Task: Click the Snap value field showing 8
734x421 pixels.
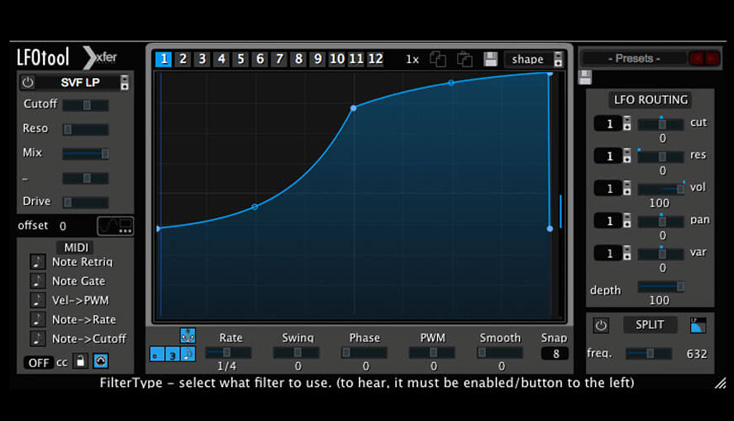Action: click(555, 354)
